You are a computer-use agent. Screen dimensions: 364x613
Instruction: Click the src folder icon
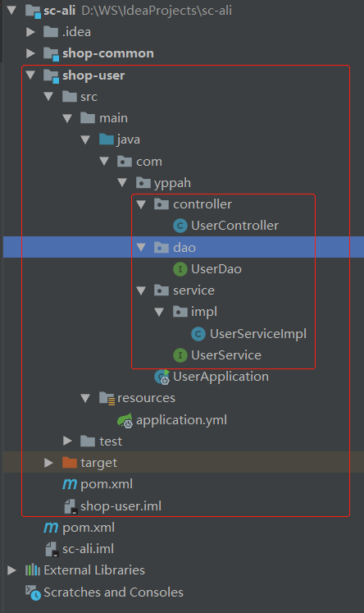click(x=70, y=96)
